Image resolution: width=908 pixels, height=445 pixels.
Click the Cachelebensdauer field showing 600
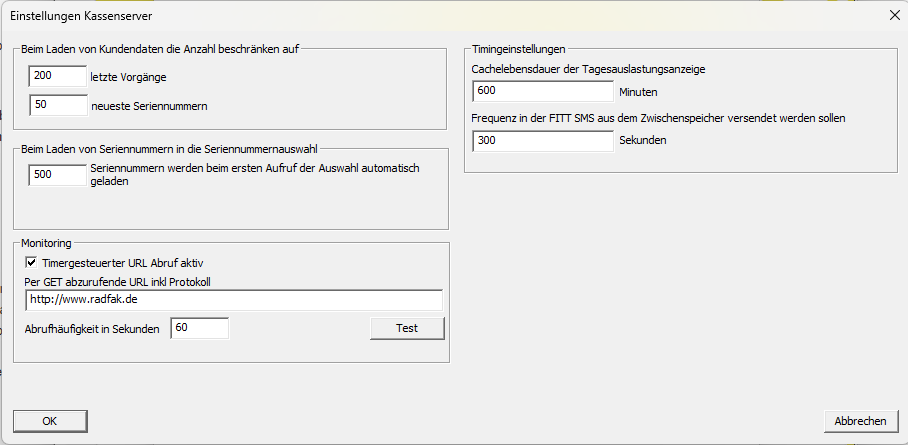(542, 91)
